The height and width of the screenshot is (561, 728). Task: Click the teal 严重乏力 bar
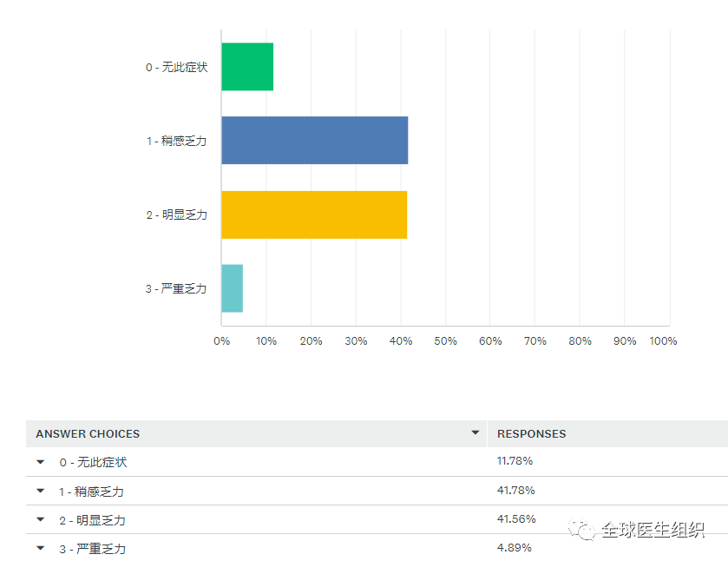232,288
